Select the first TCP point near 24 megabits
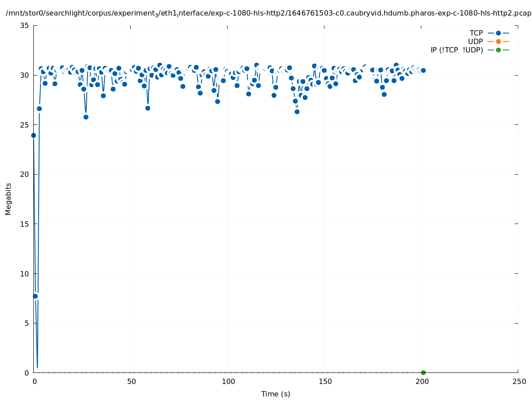The image size is (532, 400). 33,135
